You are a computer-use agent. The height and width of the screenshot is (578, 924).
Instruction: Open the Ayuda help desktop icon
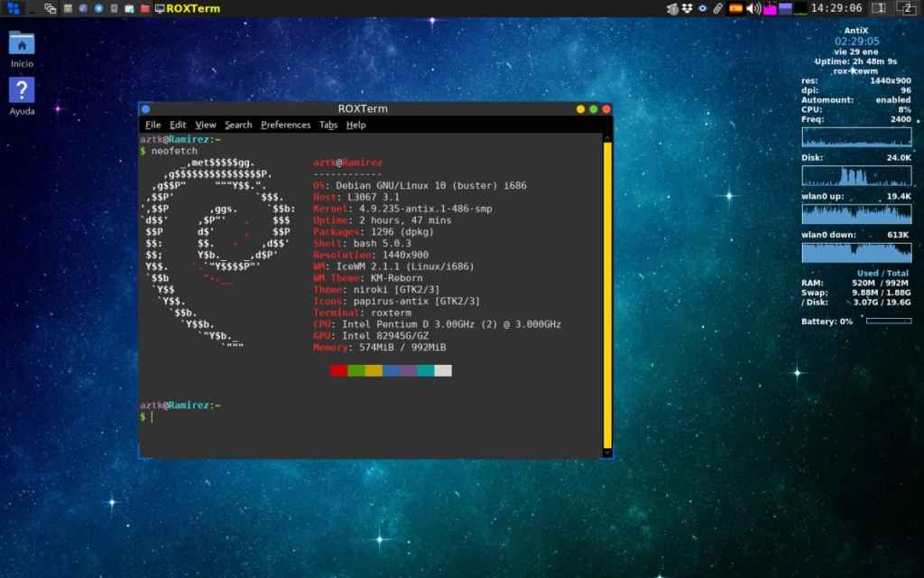[22, 90]
